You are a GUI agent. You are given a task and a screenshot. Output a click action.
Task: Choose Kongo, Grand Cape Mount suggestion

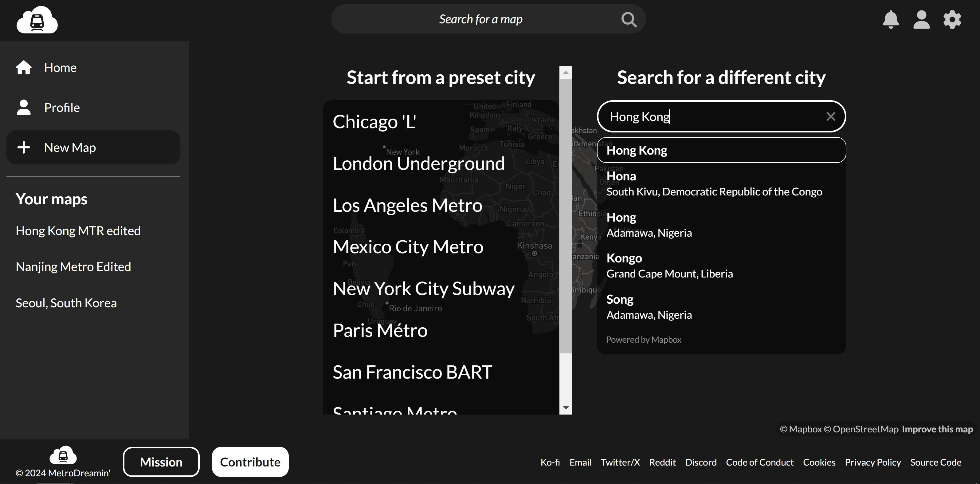coord(669,266)
